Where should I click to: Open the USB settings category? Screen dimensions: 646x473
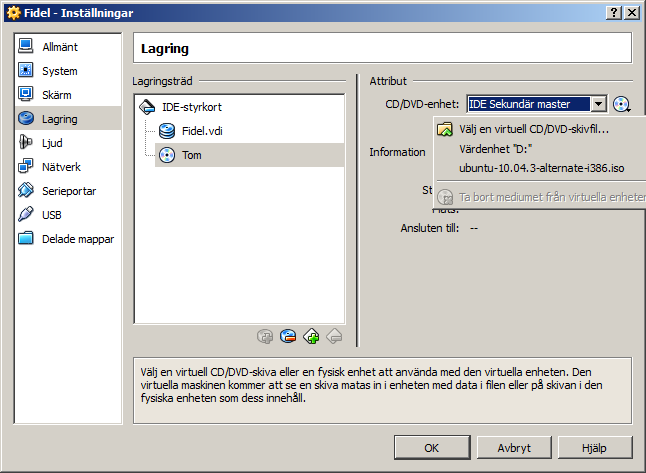(53, 215)
